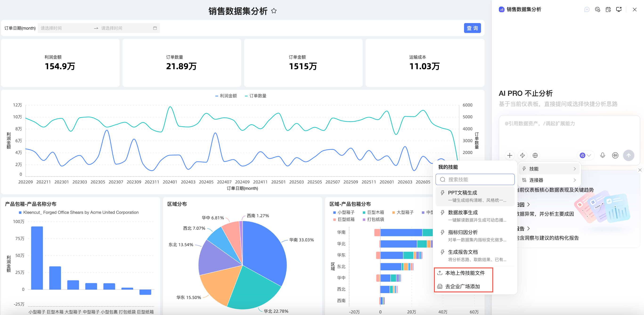The height and width of the screenshot is (315, 644).
Task: Click the building icon beside 去企业广场添加
Action: pyautogui.click(x=440, y=286)
